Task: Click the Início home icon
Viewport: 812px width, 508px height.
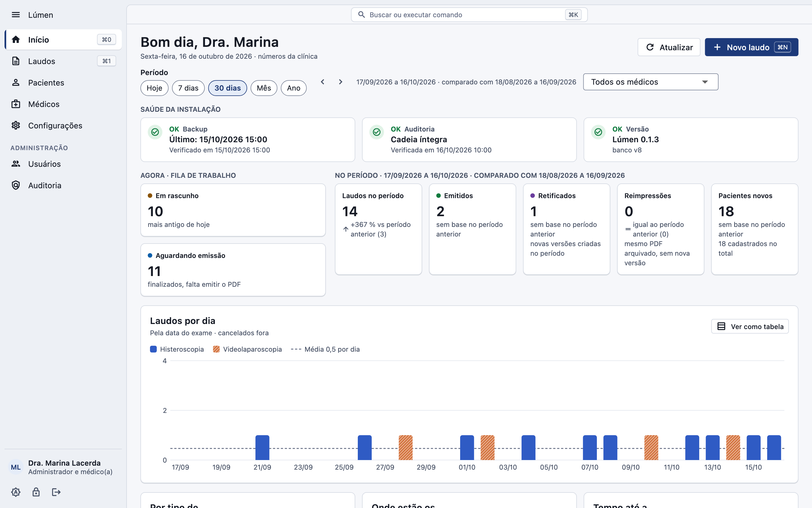Action: (16, 40)
